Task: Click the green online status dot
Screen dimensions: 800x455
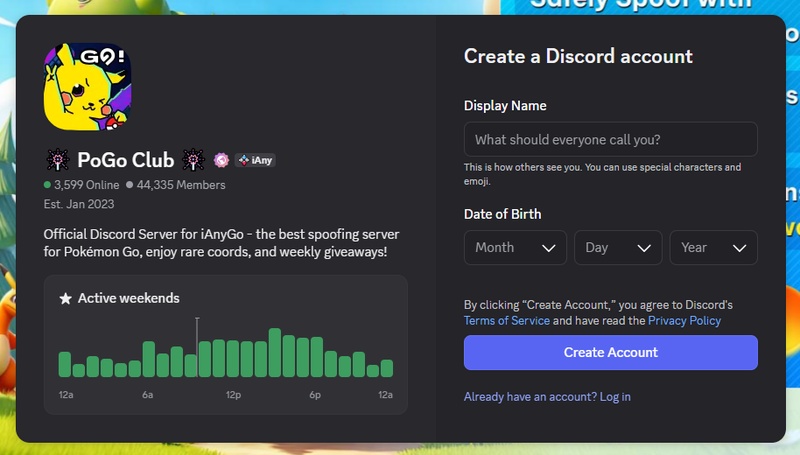Action: [47, 185]
